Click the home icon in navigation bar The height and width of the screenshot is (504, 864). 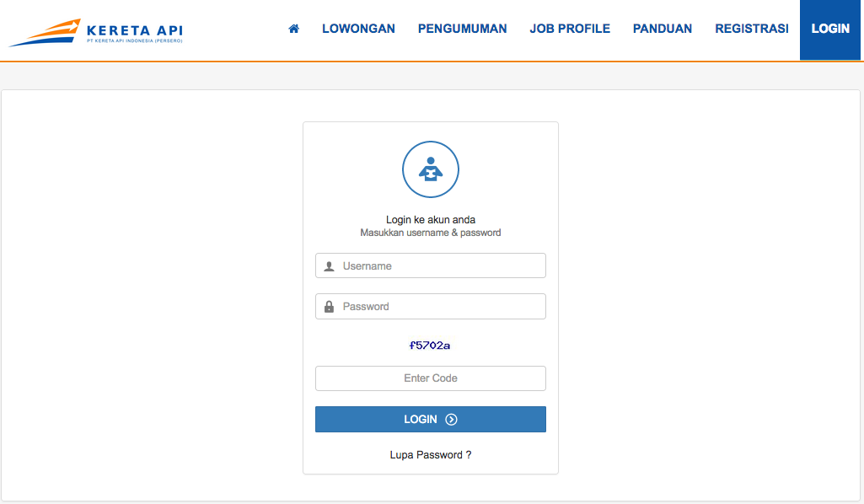(294, 29)
